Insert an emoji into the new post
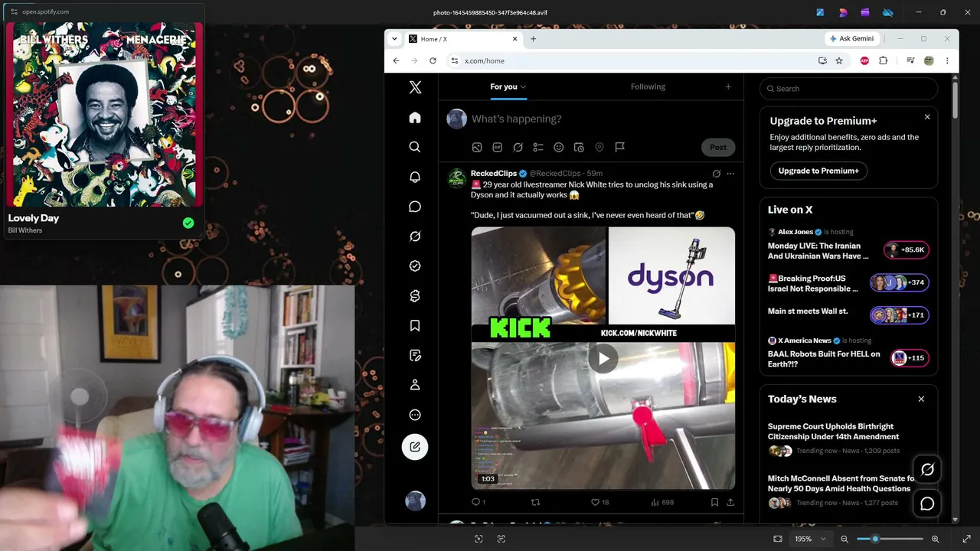Screen dimensions: 980x551 click(559, 147)
